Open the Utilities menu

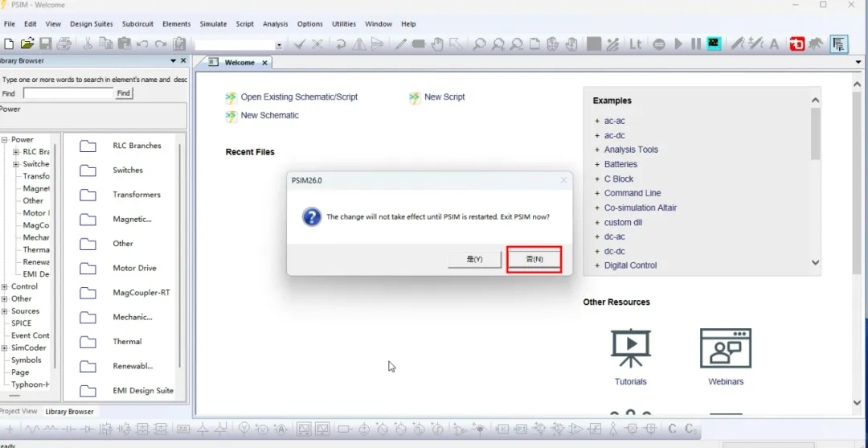[344, 24]
